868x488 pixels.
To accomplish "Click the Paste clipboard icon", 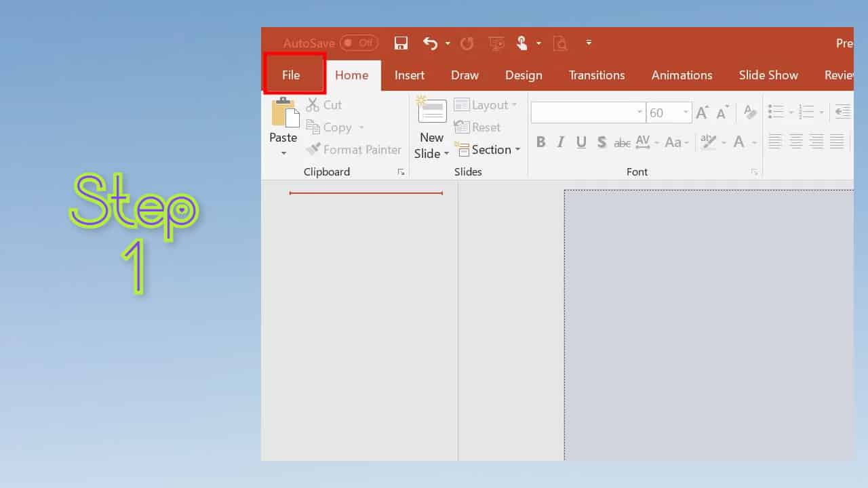I will (285, 113).
